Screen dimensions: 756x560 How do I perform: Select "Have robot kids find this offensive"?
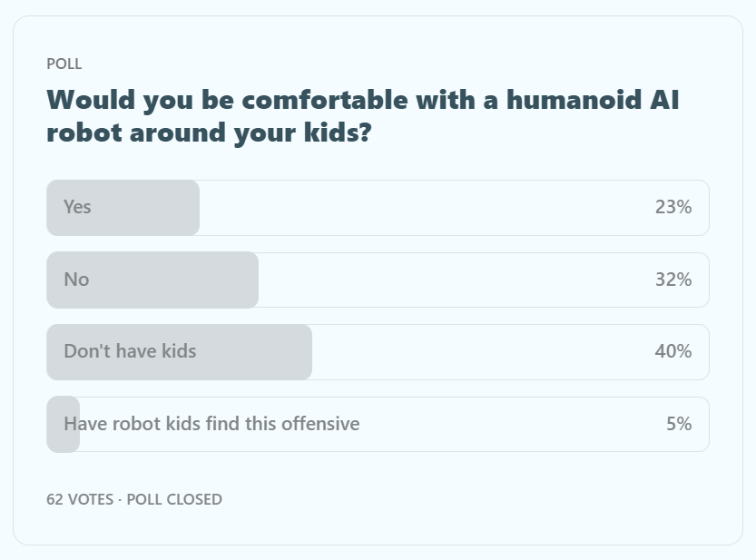pos(211,424)
